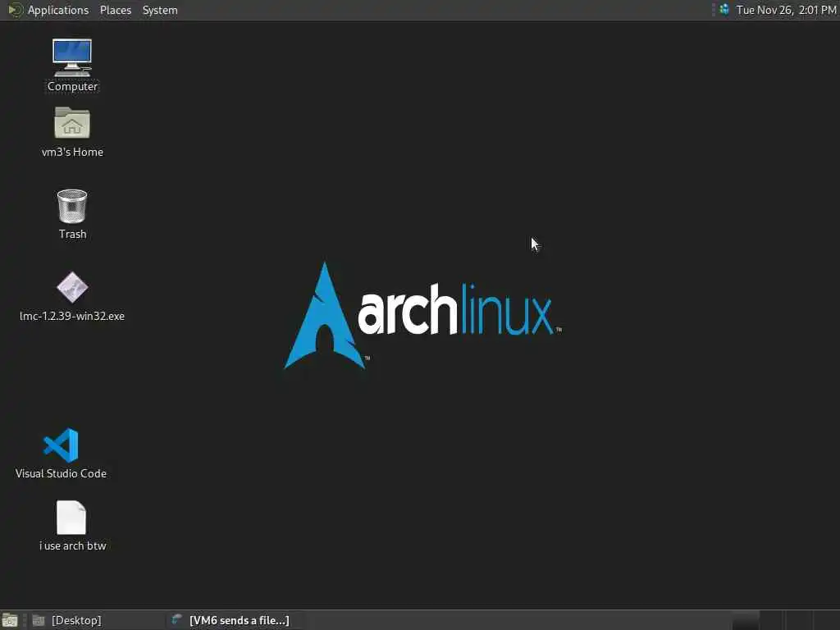The image size is (840, 630).
Task: Open the Places menu
Action: [x=115, y=10]
